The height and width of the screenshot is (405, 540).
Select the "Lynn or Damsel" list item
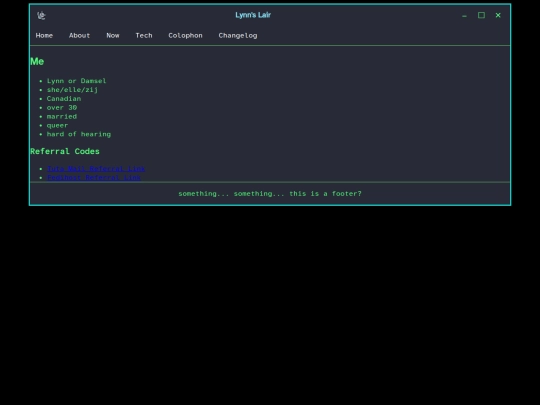pos(76,81)
